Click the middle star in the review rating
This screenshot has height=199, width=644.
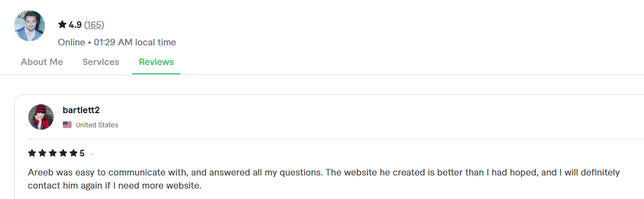point(52,153)
